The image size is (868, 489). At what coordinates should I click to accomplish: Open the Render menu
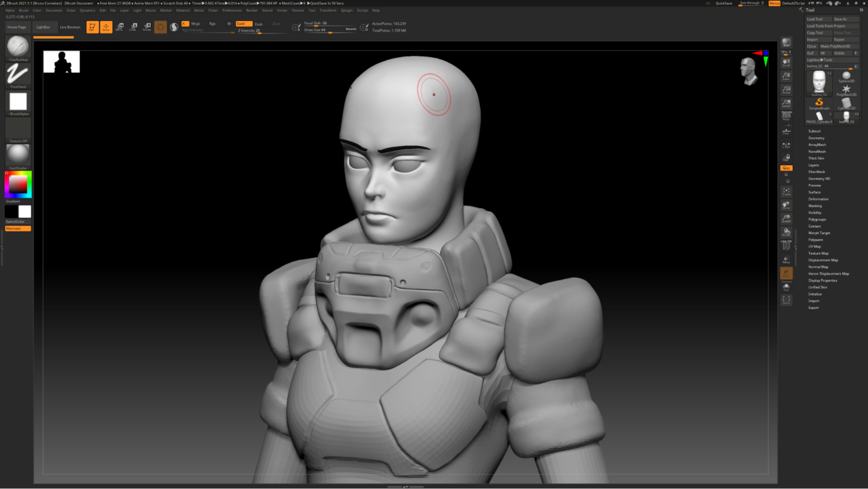pyautogui.click(x=252, y=10)
